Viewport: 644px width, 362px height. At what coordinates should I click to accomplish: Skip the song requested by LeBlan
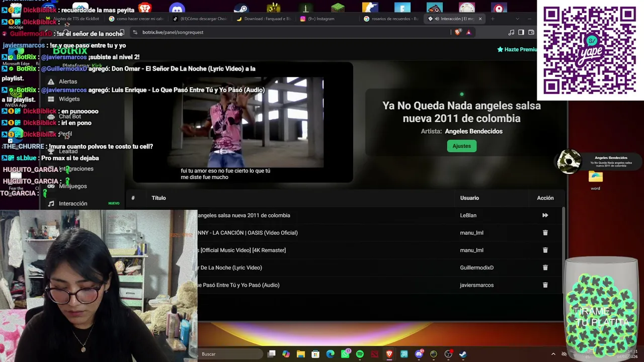pyautogui.click(x=545, y=215)
